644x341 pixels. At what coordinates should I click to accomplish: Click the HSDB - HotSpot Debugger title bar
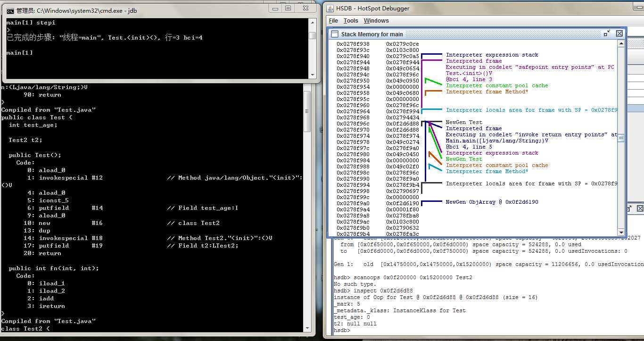[484, 8]
